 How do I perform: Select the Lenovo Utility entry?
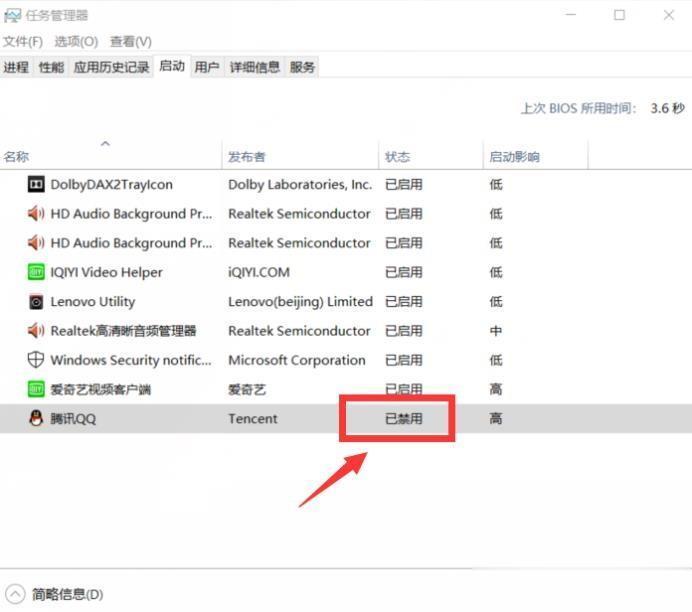[x=93, y=302]
